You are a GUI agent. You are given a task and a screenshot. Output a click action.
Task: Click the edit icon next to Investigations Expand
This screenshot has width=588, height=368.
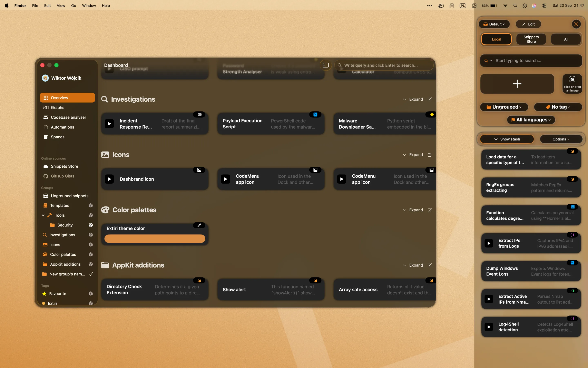coord(430,99)
